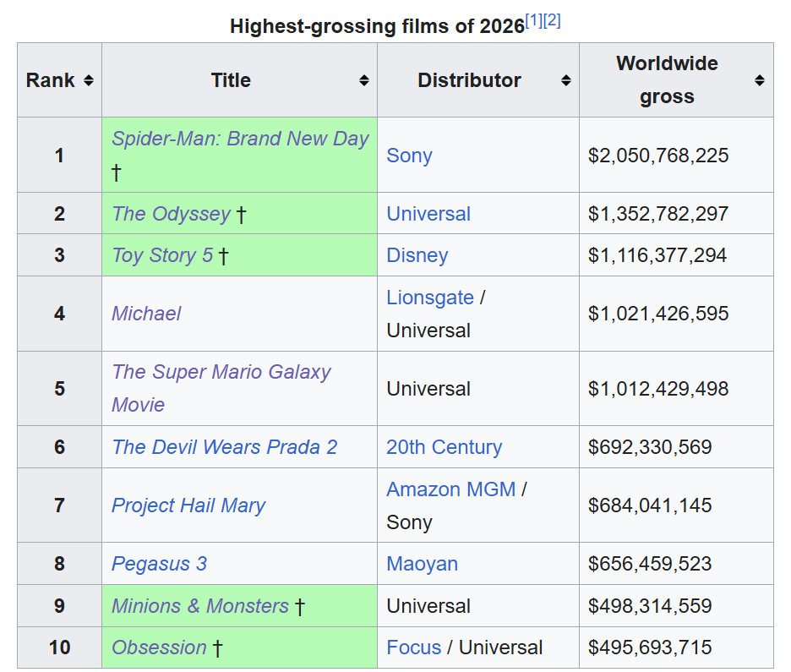791x672 pixels.
Task: Open Minions & Monsters film link
Action: click(x=200, y=606)
